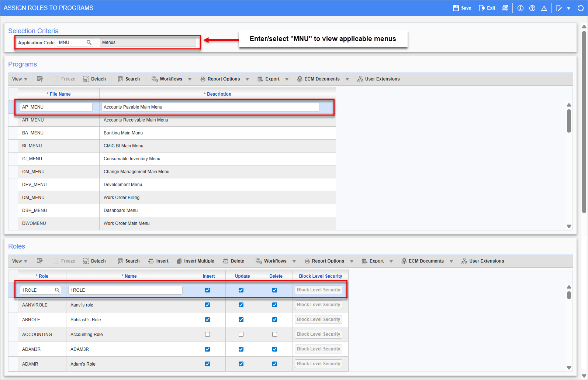Click the refresh icon in header
588x380 pixels.
tap(581, 8)
